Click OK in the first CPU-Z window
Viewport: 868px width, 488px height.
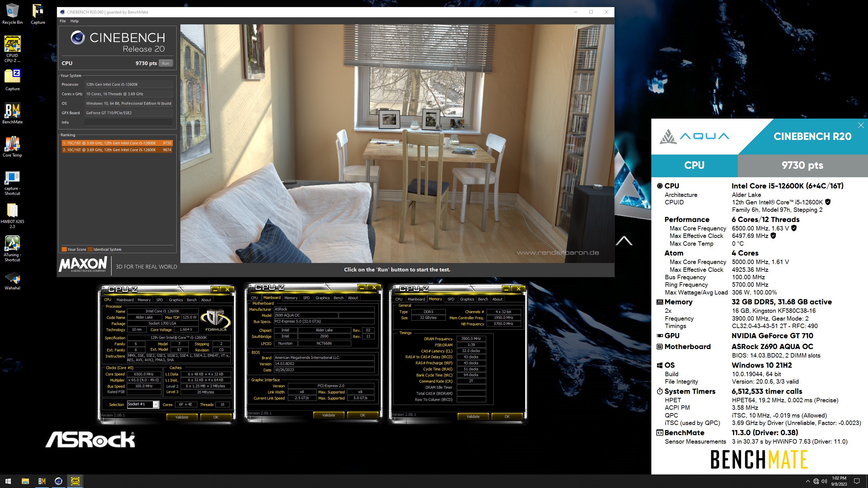click(216, 417)
